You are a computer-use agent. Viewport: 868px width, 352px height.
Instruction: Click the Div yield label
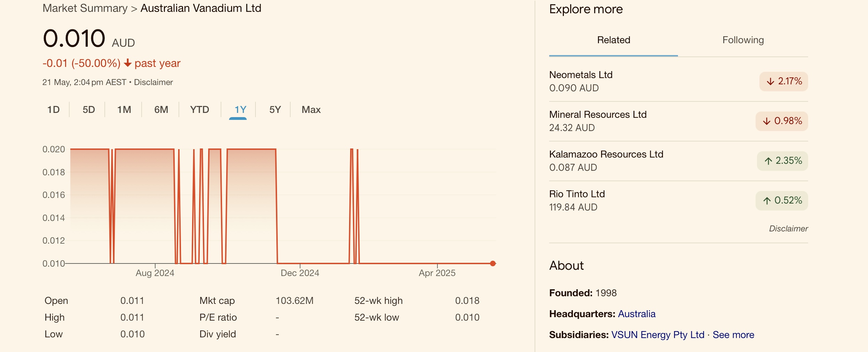[218, 334]
